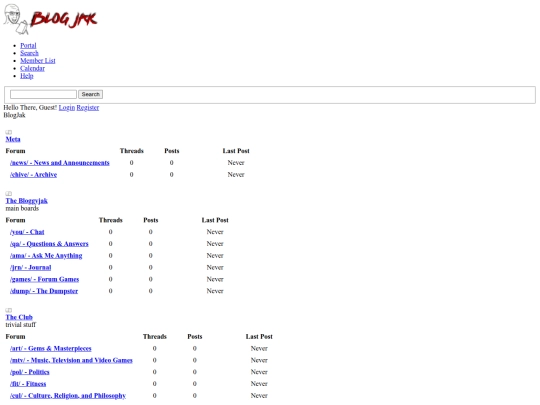Click the Threads header in Meta table

(x=132, y=151)
